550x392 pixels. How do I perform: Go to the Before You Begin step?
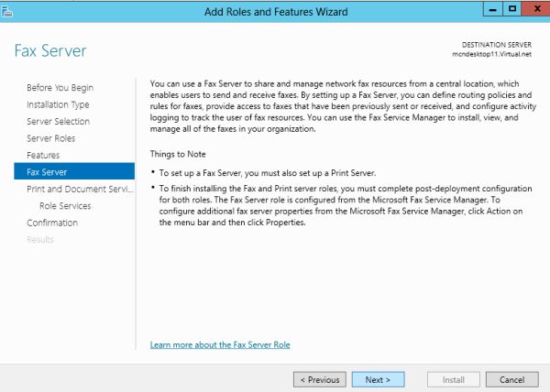click(x=60, y=88)
